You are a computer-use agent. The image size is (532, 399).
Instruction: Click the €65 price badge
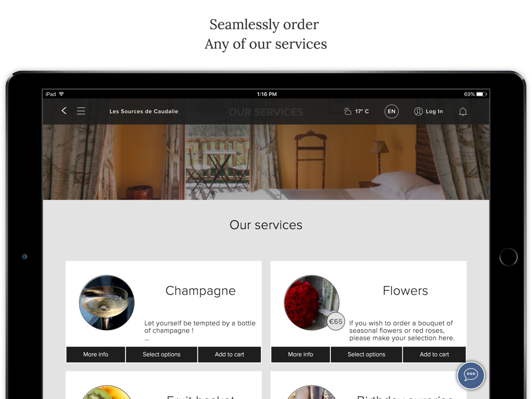(336, 321)
